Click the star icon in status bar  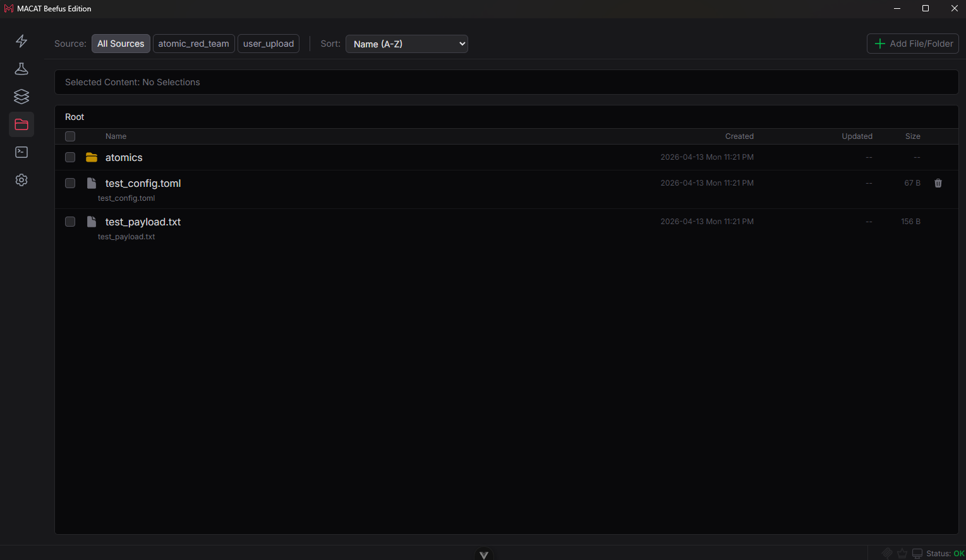902,553
